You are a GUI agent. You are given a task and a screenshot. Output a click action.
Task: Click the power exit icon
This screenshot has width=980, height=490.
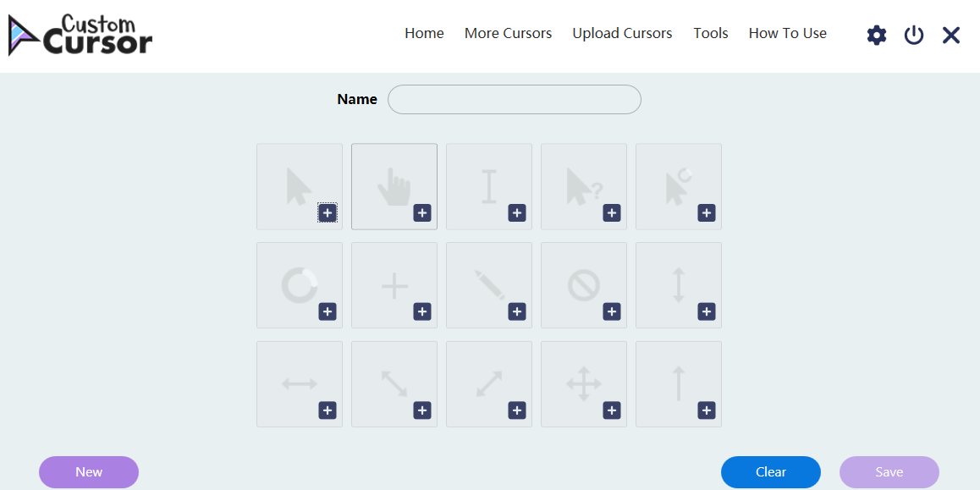[x=913, y=34]
